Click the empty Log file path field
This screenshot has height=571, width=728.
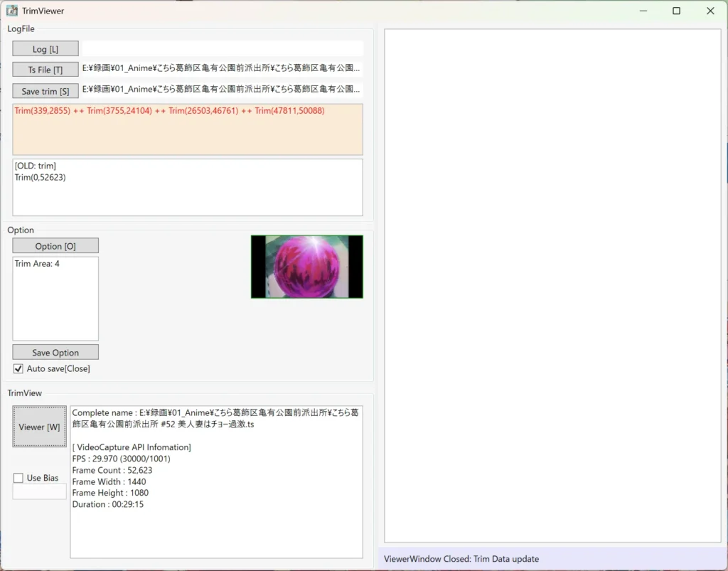[x=222, y=48]
